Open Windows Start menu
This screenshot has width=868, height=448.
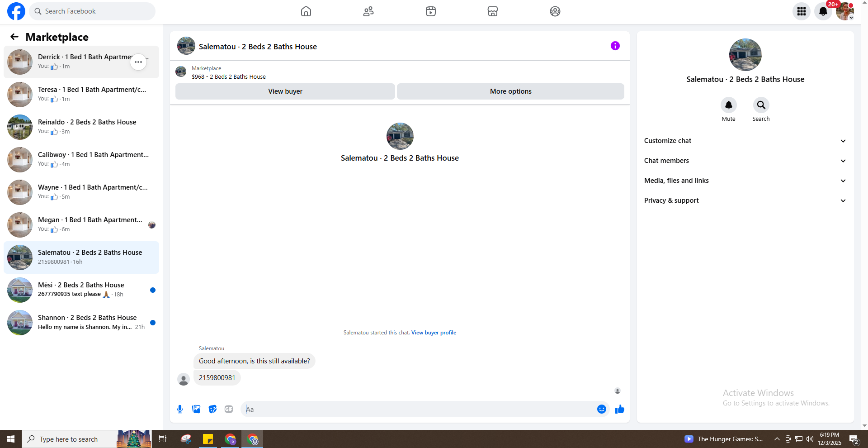[x=11, y=439]
